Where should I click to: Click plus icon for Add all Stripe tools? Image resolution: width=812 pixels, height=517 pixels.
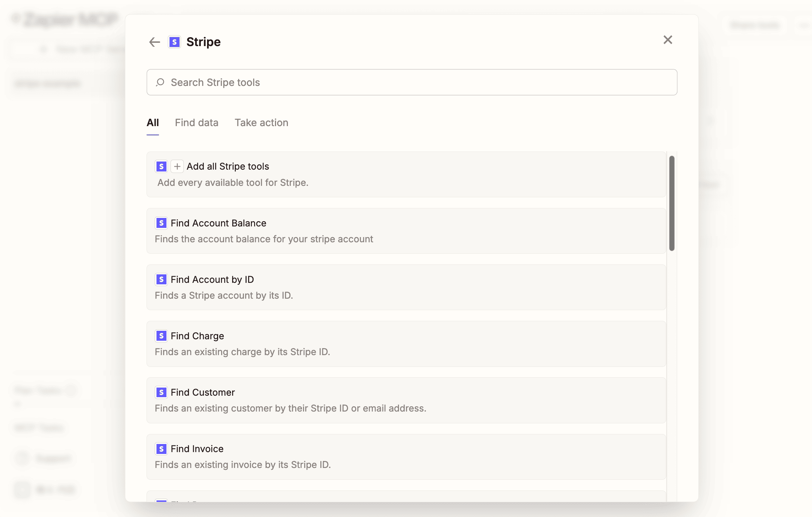(x=177, y=167)
